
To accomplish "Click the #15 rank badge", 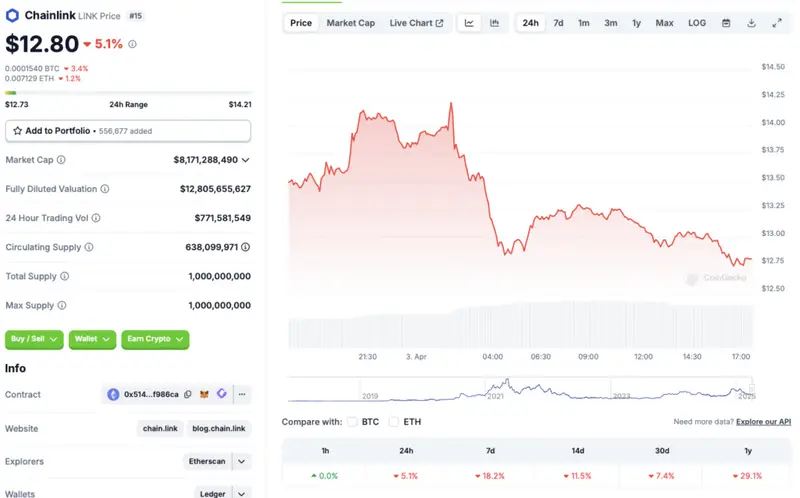I will tap(135, 16).
